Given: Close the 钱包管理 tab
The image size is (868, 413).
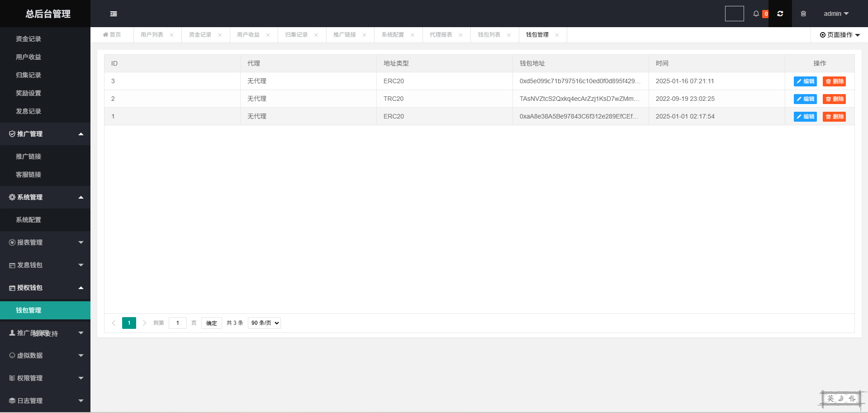Looking at the screenshot, I should pos(557,35).
